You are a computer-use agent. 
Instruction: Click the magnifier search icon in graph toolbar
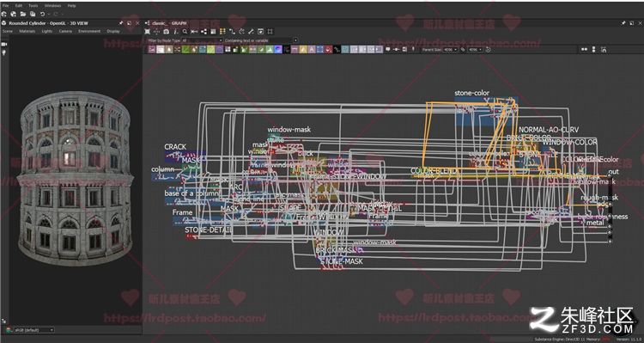(x=185, y=32)
